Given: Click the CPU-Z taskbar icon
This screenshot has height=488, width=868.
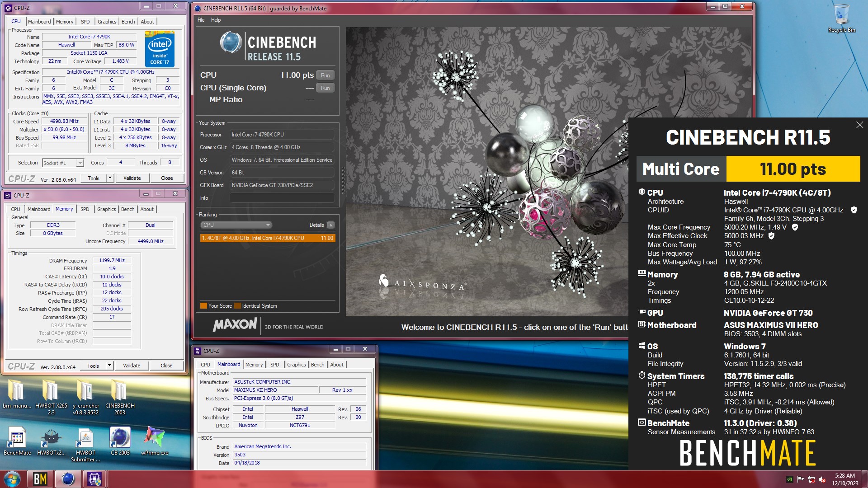Looking at the screenshot, I should tap(94, 479).
